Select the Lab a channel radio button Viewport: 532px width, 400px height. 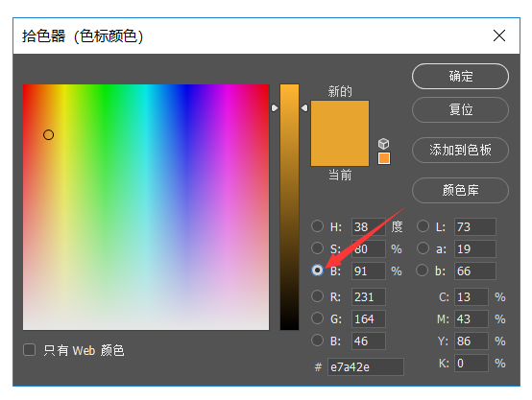[423, 248]
